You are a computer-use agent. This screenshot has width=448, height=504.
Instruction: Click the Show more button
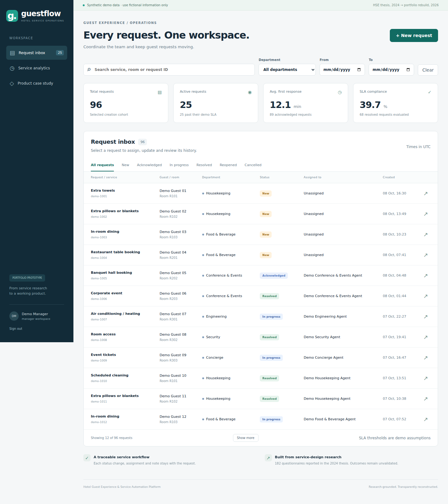246,438
